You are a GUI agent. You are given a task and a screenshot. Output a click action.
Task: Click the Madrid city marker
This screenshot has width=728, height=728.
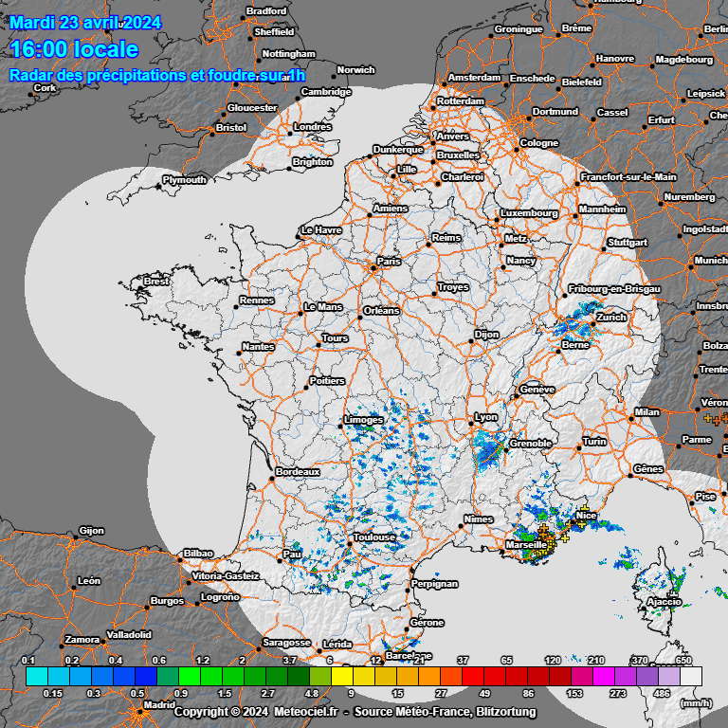(x=142, y=705)
